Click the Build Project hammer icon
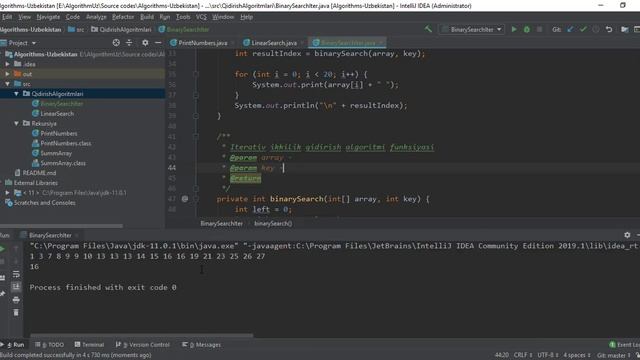 (428, 29)
